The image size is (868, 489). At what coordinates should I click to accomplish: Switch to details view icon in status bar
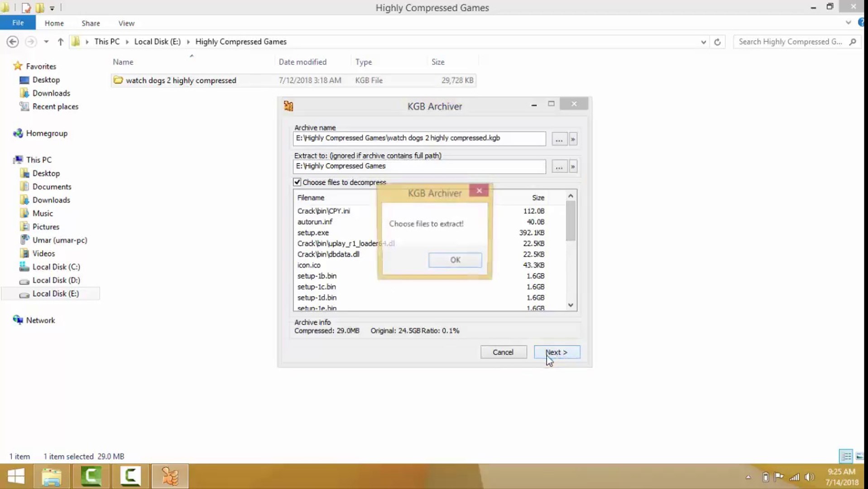click(x=846, y=456)
